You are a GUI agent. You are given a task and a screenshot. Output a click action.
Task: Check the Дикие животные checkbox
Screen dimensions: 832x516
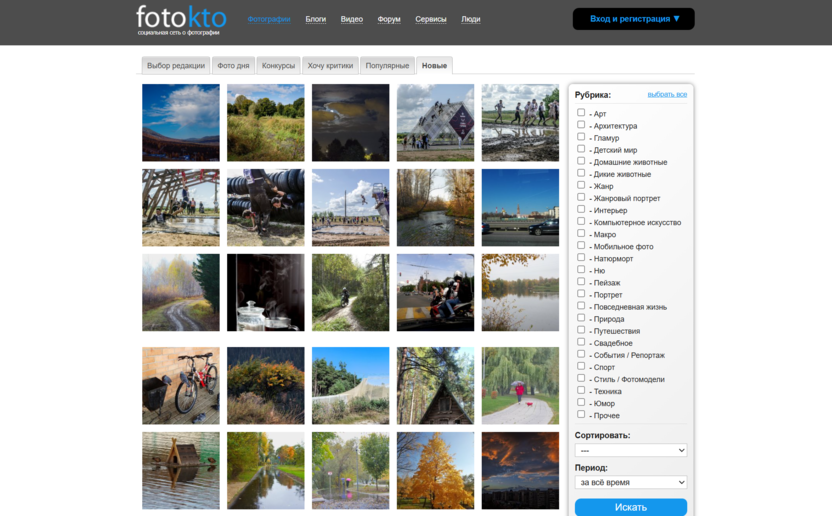click(x=581, y=173)
